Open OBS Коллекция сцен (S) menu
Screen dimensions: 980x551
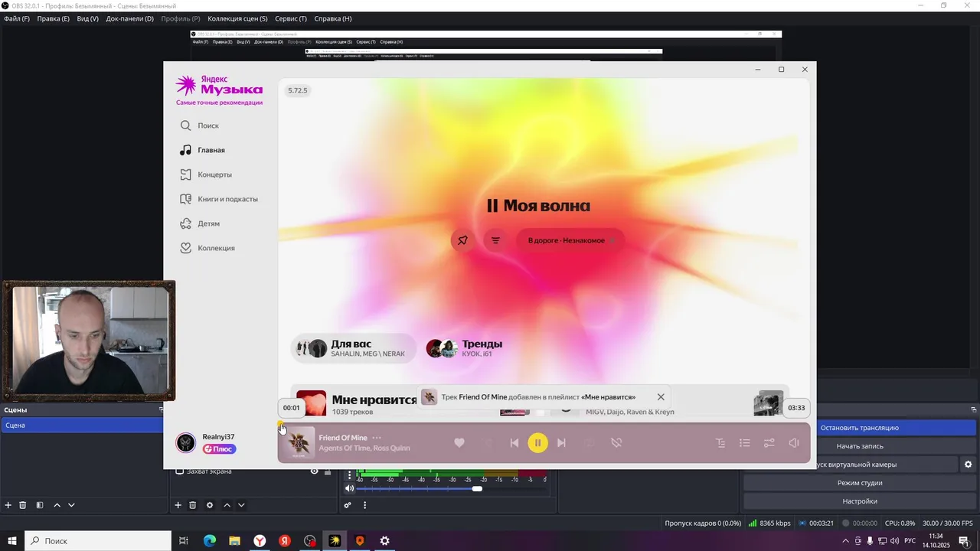point(237,18)
